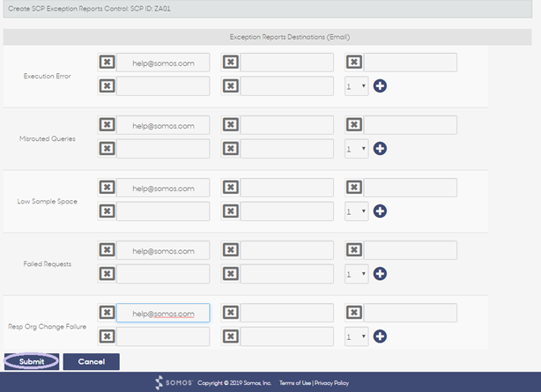
Task: Add a Resp Org Change Failure field using the plus icon
Action: tap(380, 337)
